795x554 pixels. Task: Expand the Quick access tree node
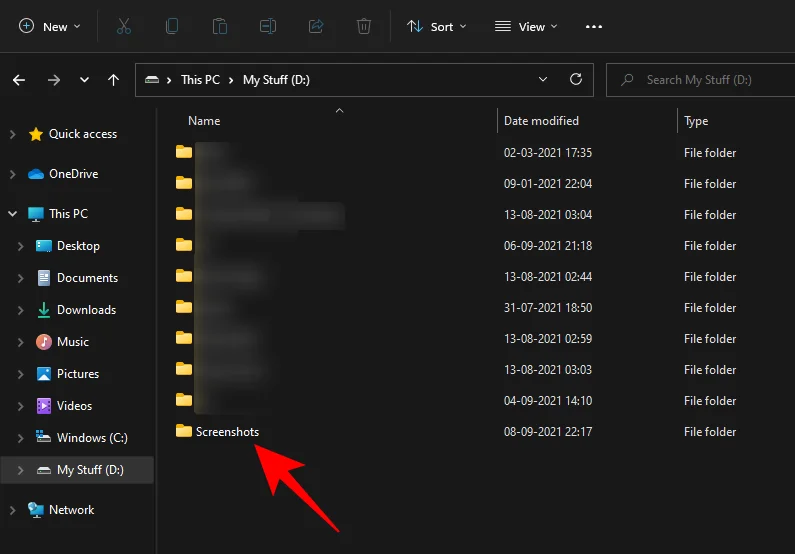[13, 134]
